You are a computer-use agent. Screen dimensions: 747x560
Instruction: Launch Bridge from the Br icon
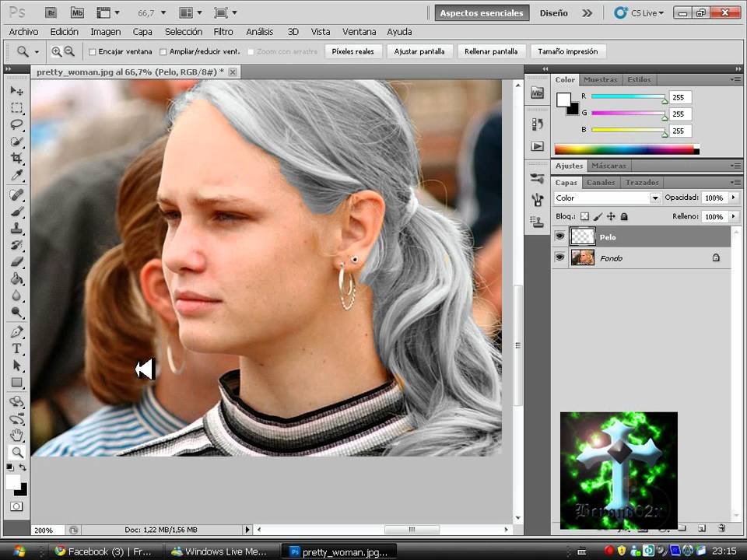pos(51,12)
